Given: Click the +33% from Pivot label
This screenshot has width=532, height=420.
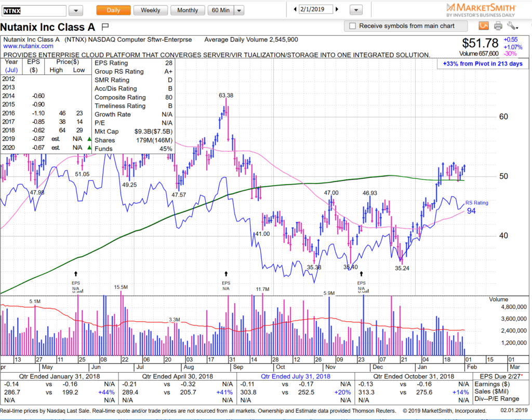Looking at the screenshot, I should coord(483,63).
